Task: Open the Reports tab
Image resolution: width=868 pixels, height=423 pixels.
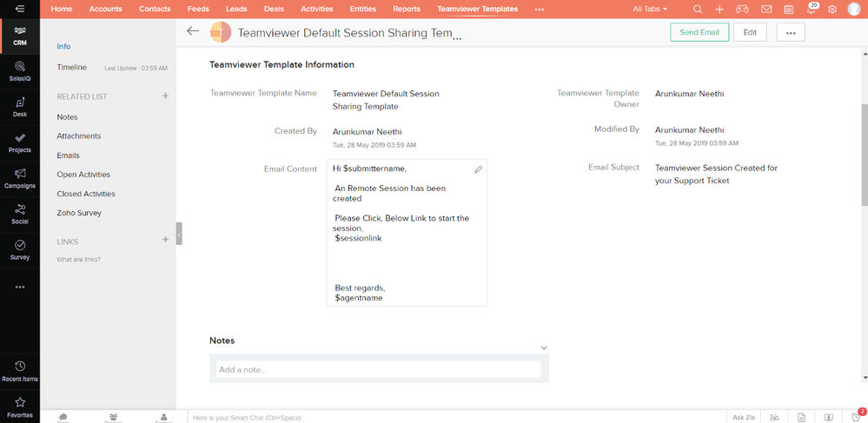Action: coord(407,9)
